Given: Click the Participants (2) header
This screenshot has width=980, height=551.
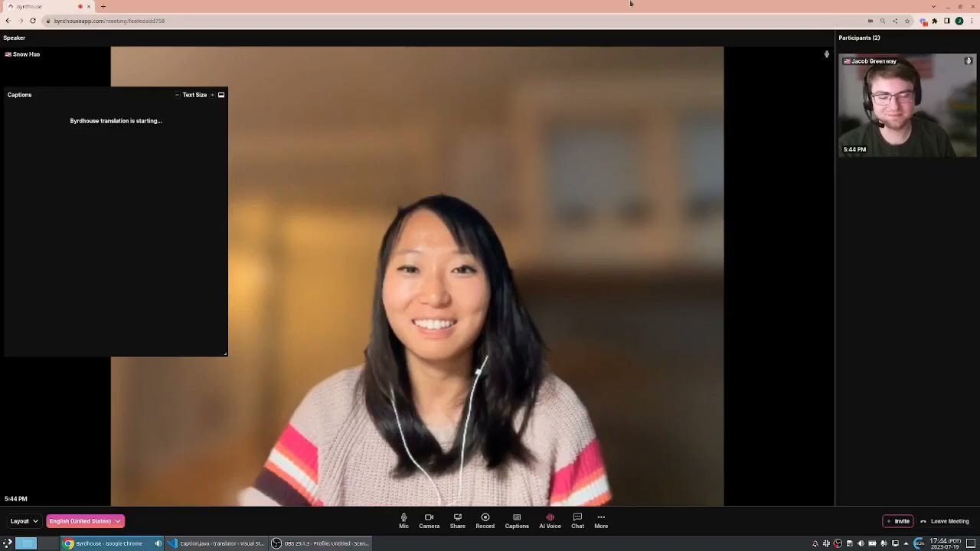Looking at the screenshot, I should click(x=859, y=37).
